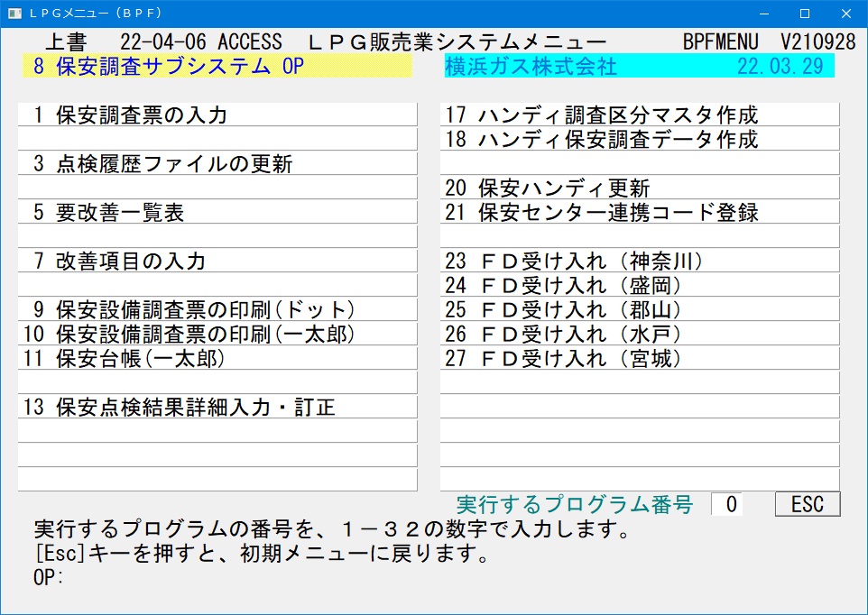Close the LPGメニュー window
This screenshot has width=868, height=615.
(845, 14)
